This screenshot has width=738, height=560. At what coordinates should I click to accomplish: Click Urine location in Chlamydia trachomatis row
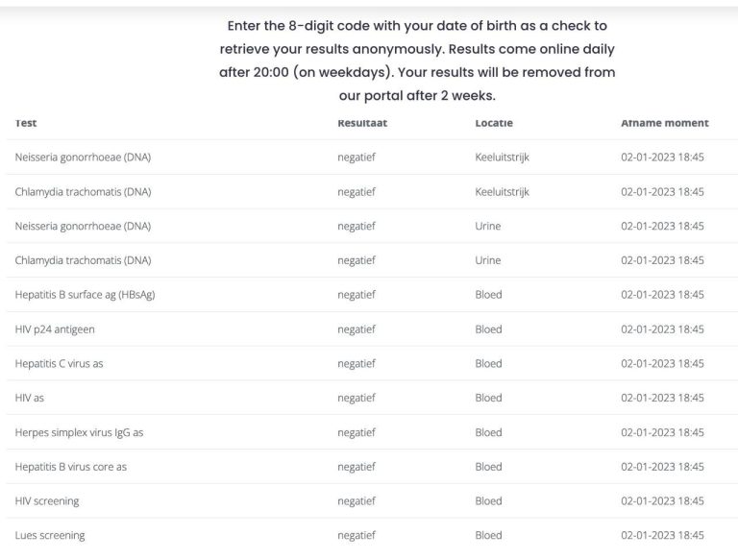pyautogui.click(x=487, y=260)
